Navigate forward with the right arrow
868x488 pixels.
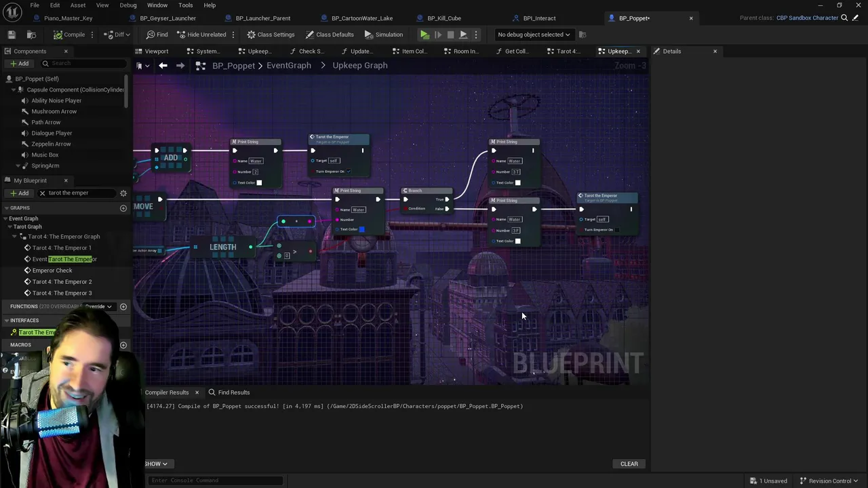coord(180,66)
